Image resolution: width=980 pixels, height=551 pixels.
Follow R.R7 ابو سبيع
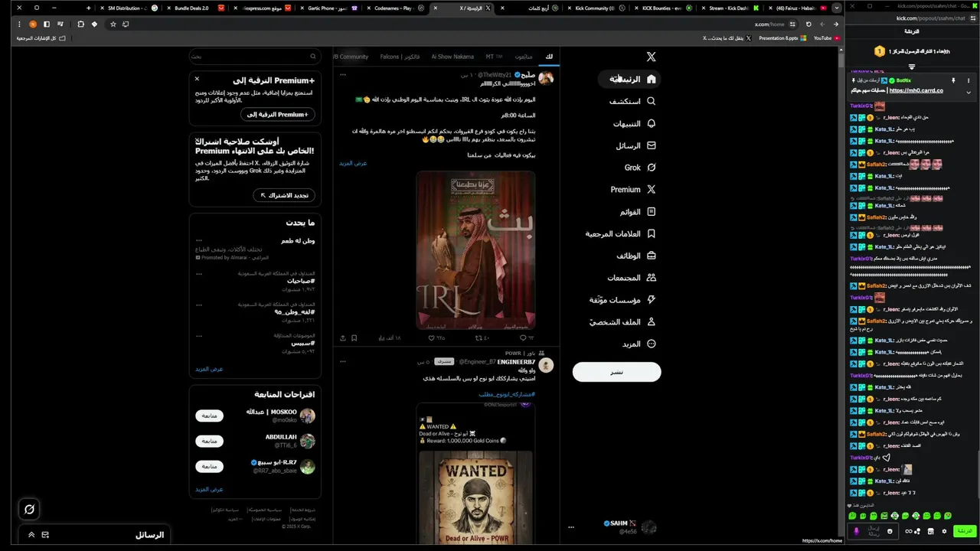click(x=209, y=466)
